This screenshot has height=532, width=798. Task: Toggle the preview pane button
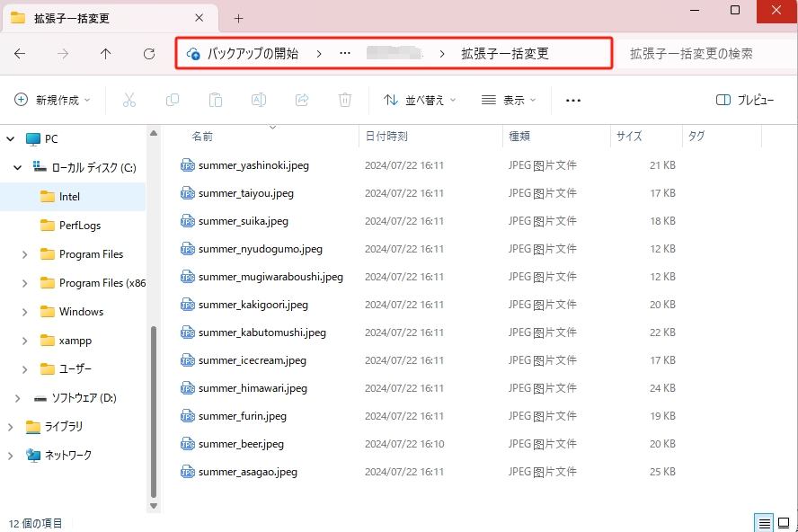click(745, 100)
